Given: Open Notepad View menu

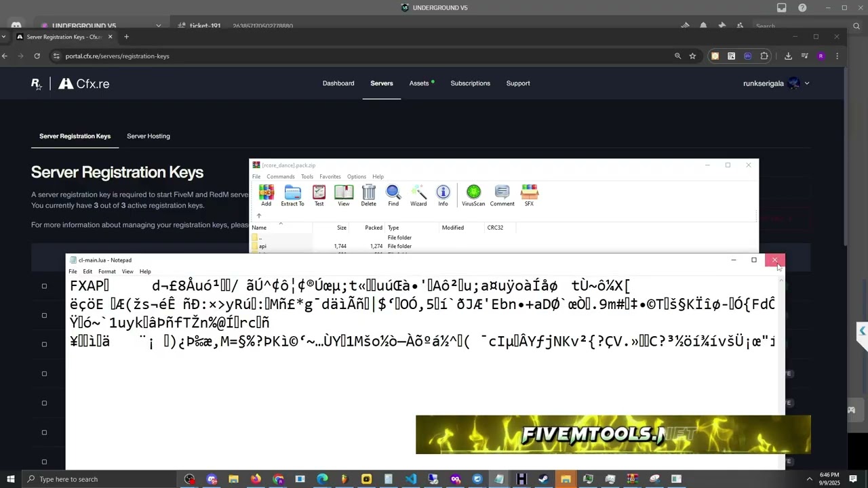Looking at the screenshot, I should click(127, 272).
